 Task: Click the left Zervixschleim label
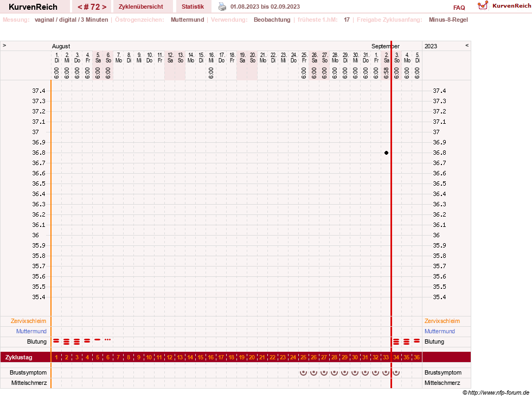tap(29, 321)
